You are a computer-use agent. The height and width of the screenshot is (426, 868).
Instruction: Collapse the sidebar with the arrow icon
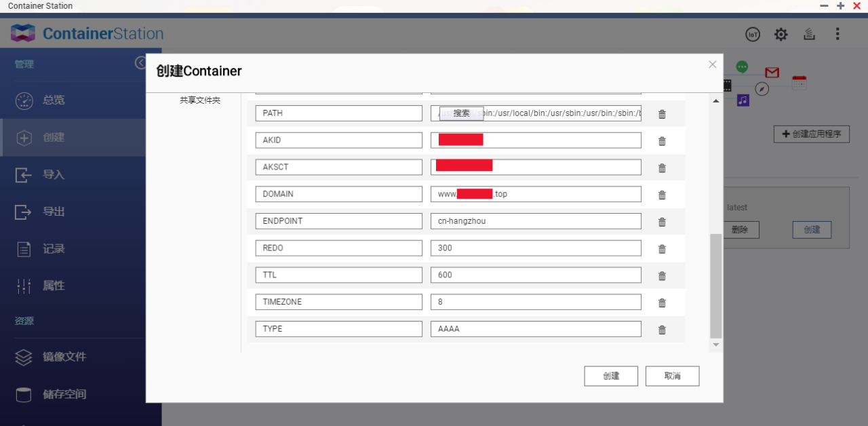(140, 63)
